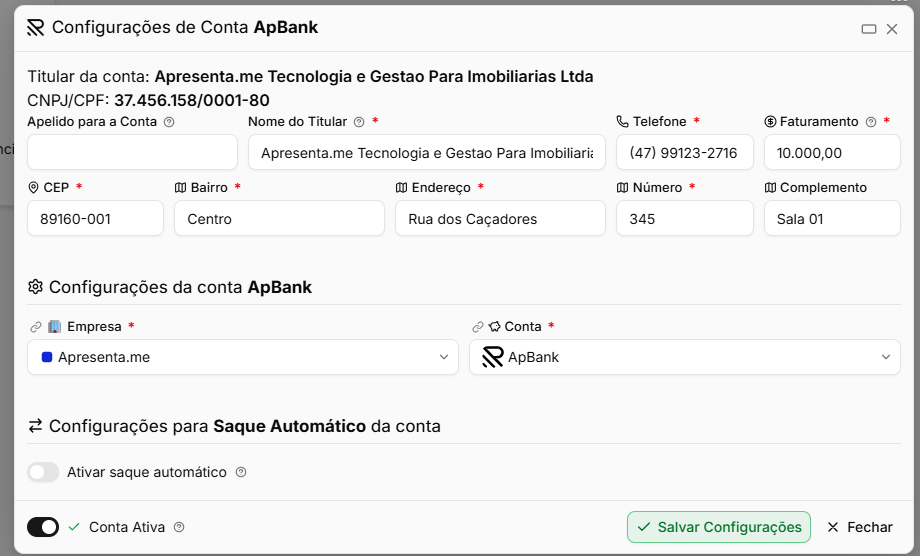
Task: Click the link icon beside Empresa
Action: 36,327
